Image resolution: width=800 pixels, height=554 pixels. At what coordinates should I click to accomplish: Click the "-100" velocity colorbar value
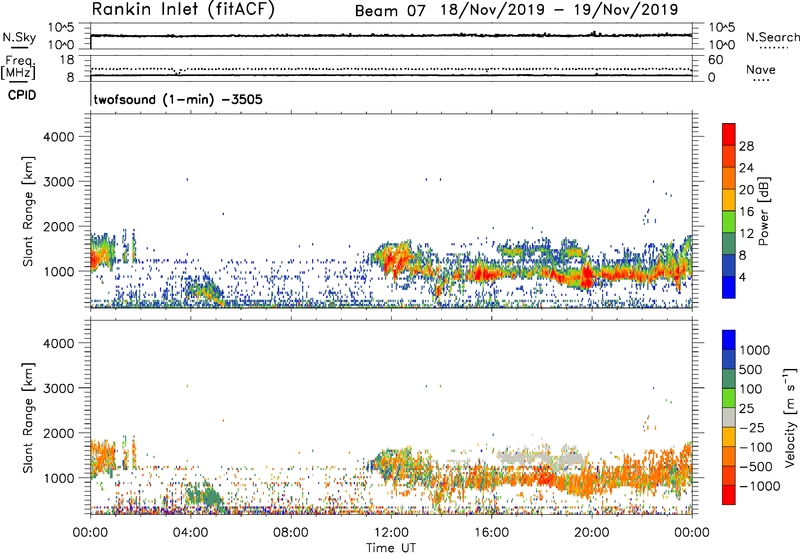[x=756, y=447]
